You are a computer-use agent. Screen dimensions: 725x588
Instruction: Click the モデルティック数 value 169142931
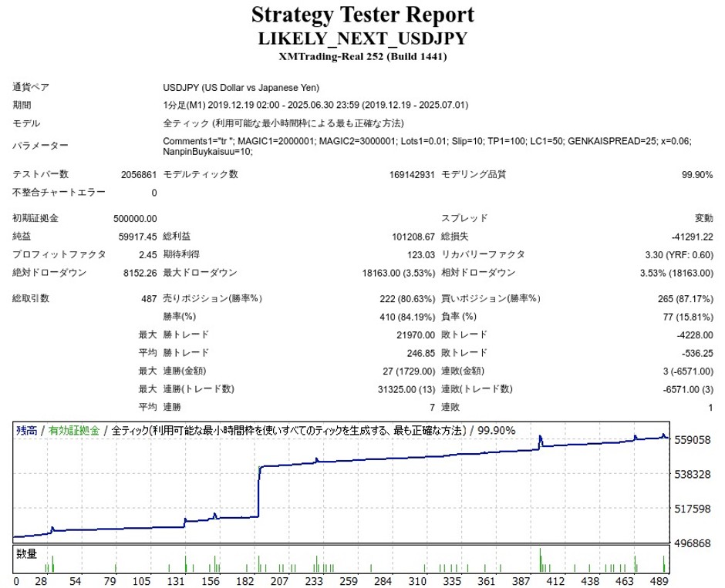[x=412, y=175]
